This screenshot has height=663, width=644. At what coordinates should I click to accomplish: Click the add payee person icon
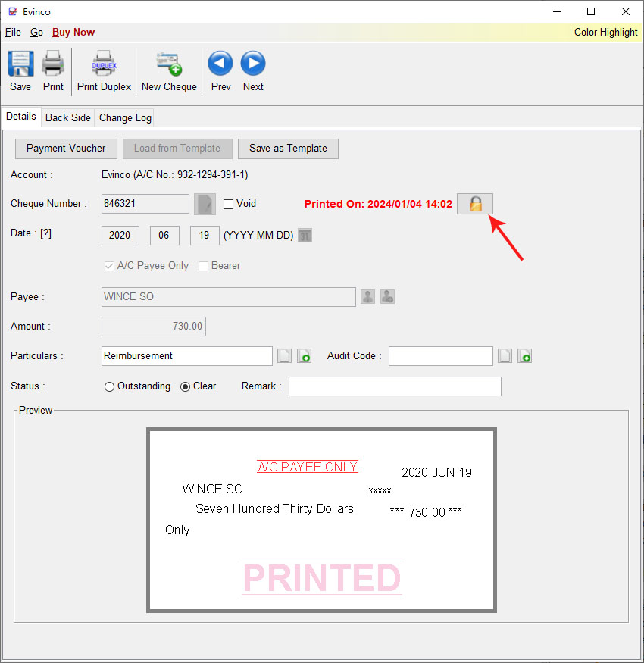coord(387,297)
